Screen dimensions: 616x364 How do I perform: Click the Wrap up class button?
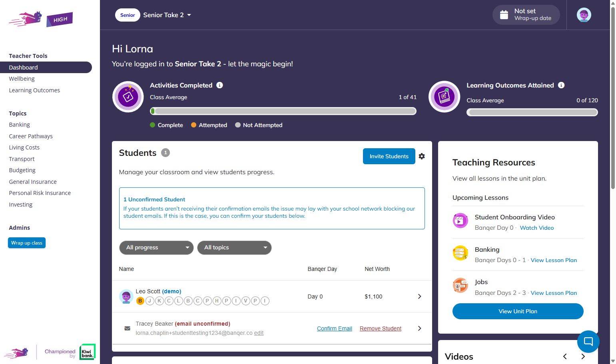[x=27, y=243]
